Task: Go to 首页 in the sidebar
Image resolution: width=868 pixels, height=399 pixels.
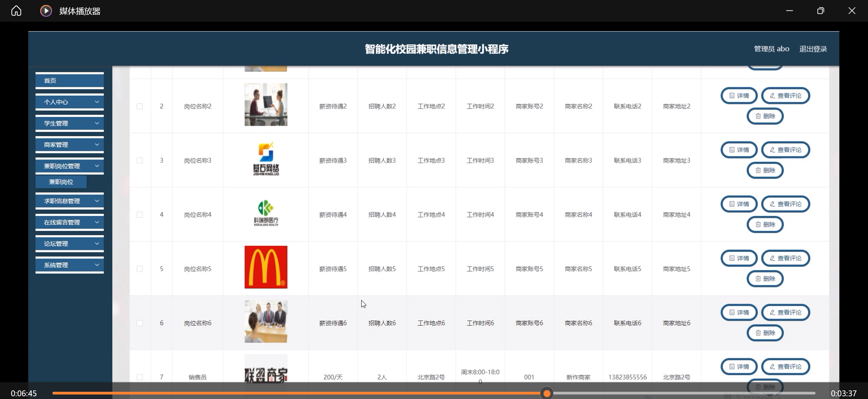Action: click(x=70, y=80)
